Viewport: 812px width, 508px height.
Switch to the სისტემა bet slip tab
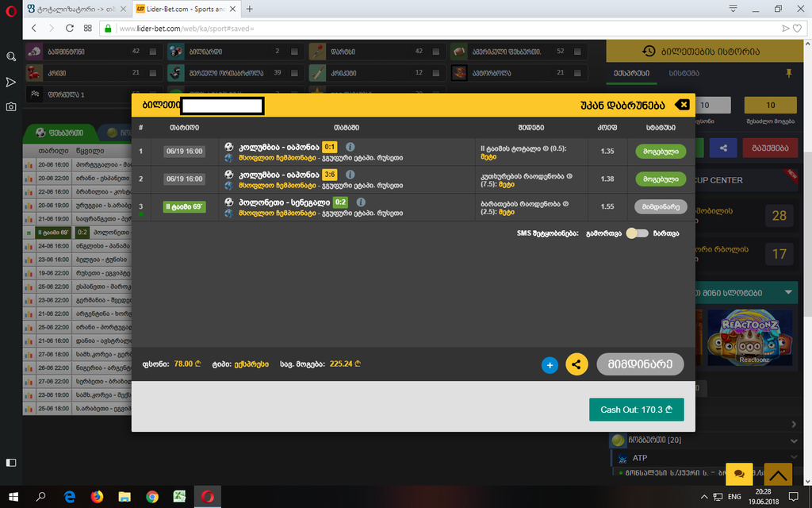pos(684,74)
